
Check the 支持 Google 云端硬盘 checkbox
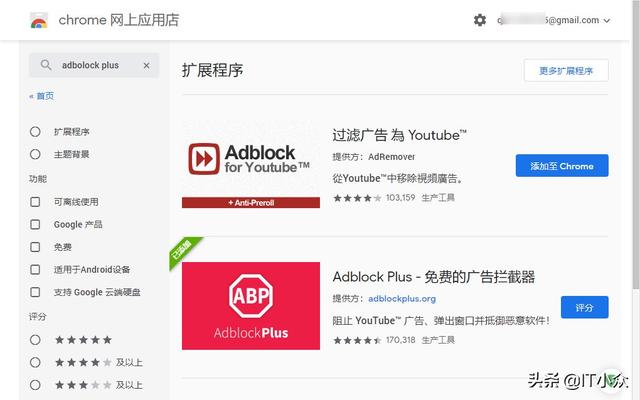point(35,292)
